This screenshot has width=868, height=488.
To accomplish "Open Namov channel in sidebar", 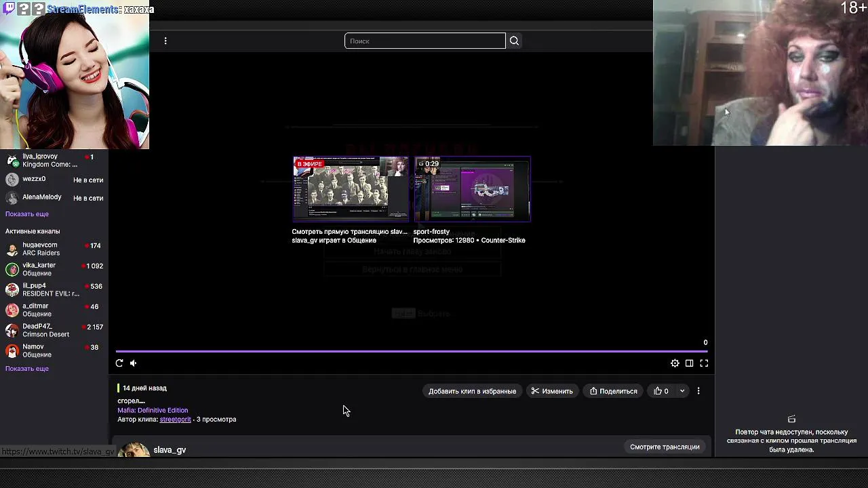I will click(54, 350).
